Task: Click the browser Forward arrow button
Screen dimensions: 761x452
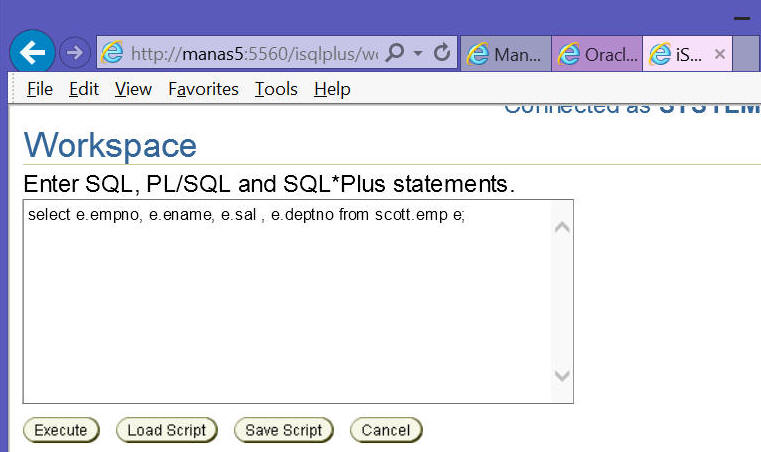Action: 74,52
